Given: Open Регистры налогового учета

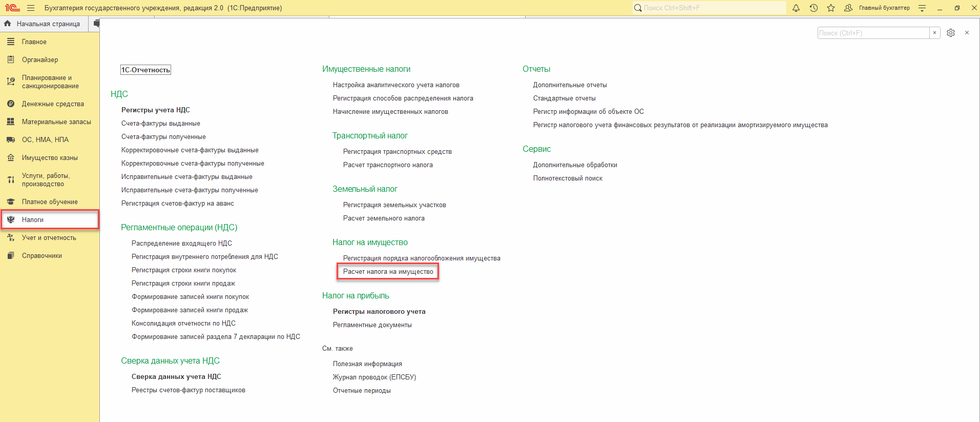Looking at the screenshot, I should pyautogui.click(x=379, y=311).
